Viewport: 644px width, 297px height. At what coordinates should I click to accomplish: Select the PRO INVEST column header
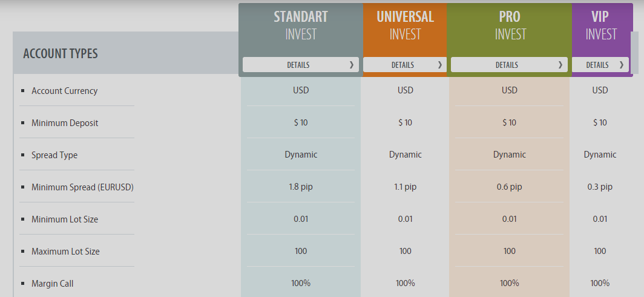pos(510,25)
